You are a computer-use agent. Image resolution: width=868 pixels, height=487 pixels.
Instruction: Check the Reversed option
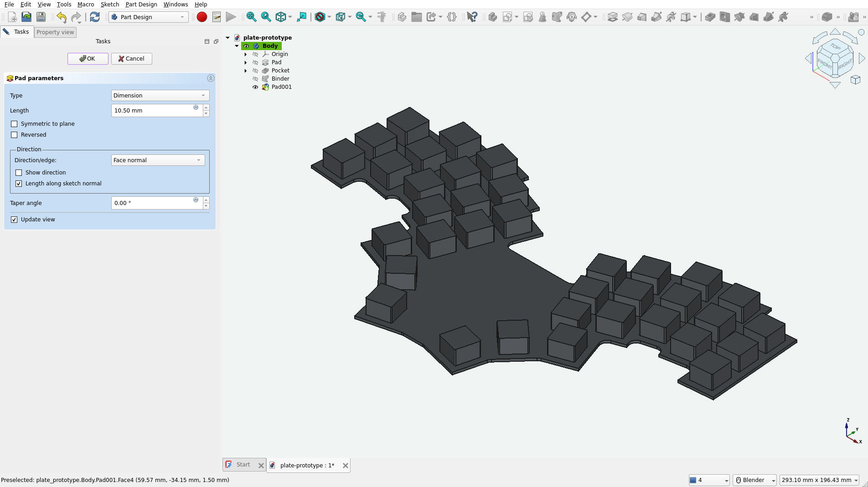click(14, 134)
